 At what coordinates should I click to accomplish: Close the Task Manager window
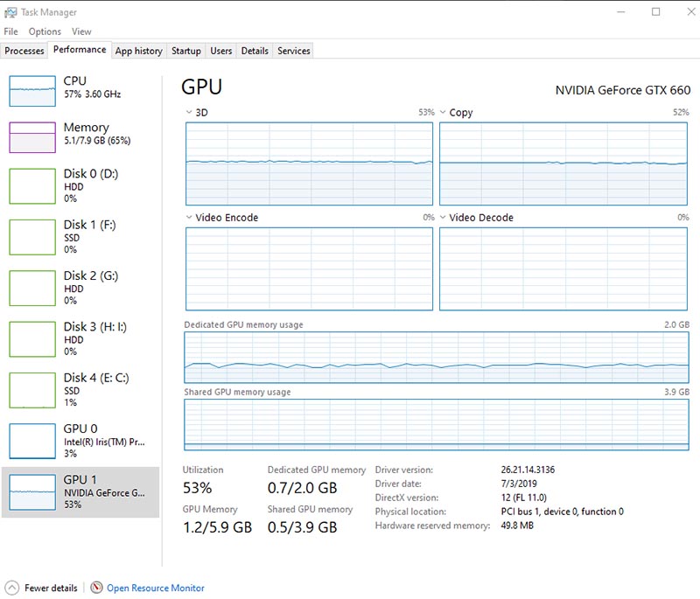coord(690,12)
